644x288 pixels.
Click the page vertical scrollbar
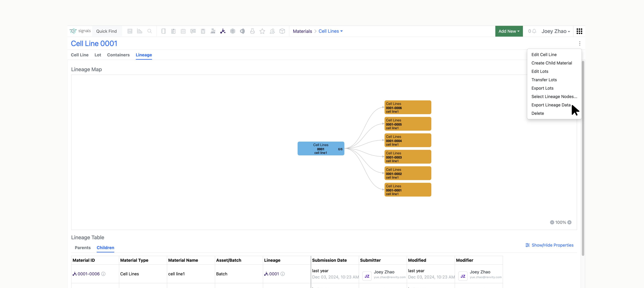coord(583,158)
